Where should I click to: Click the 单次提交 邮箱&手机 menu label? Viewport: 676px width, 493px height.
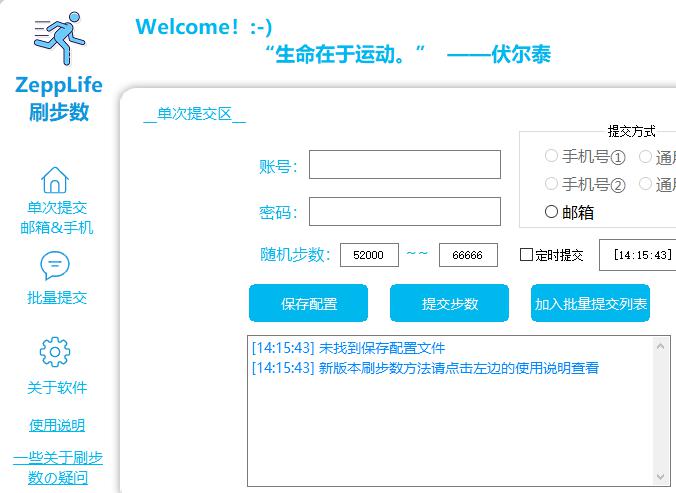(57, 217)
